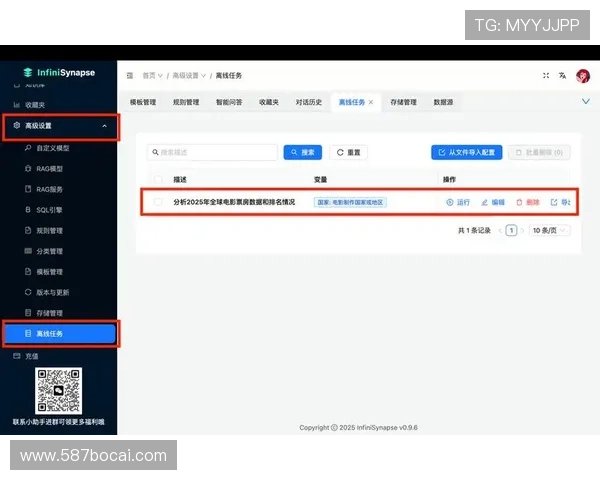The height and width of the screenshot is (480, 600).
Task: Click 从文件导入配置 button
Action: point(466,152)
